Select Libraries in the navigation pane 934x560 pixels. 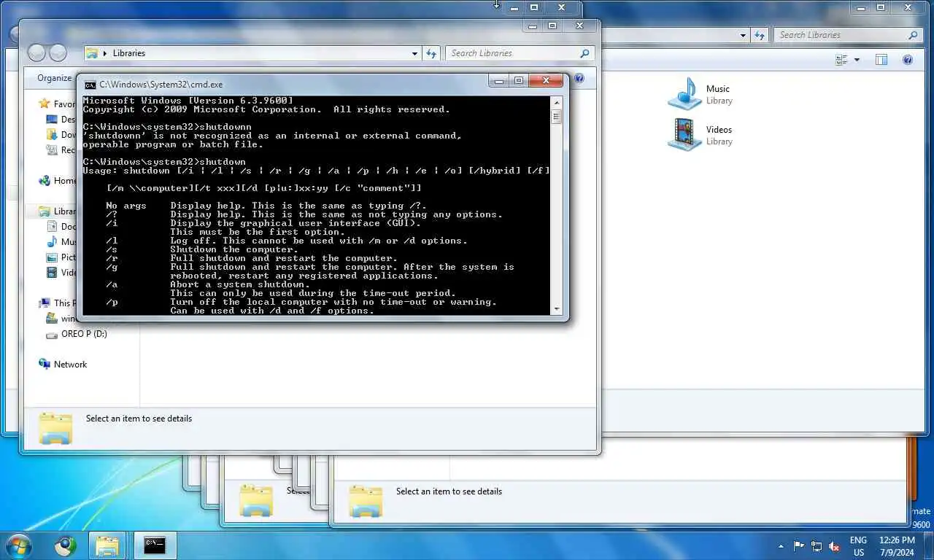(x=57, y=211)
